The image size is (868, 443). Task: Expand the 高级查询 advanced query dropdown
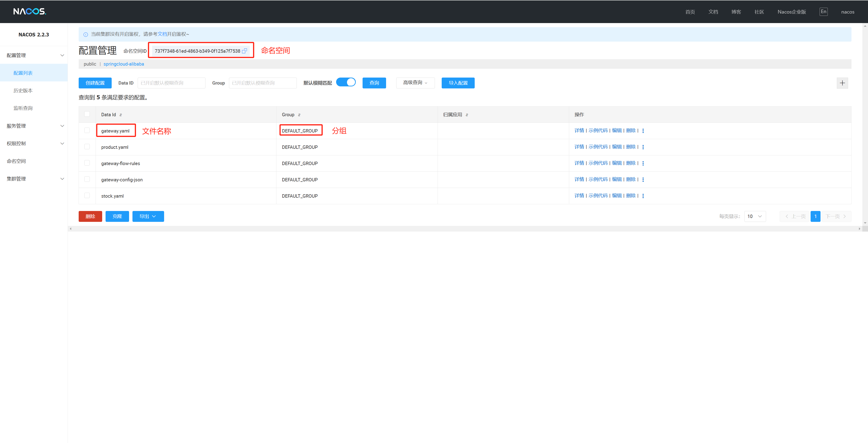coord(415,83)
